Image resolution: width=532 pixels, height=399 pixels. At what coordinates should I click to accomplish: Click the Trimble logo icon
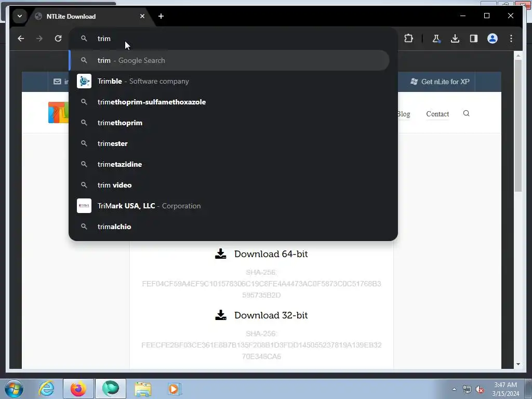point(84,81)
